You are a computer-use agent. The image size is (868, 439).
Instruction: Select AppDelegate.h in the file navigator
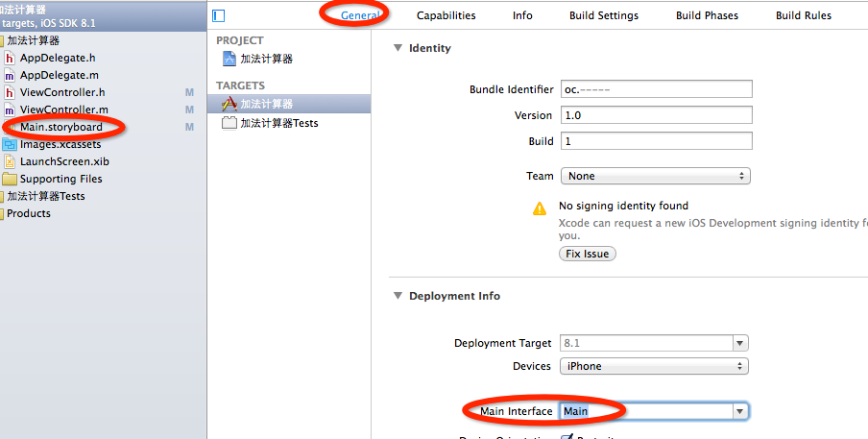pos(58,59)
